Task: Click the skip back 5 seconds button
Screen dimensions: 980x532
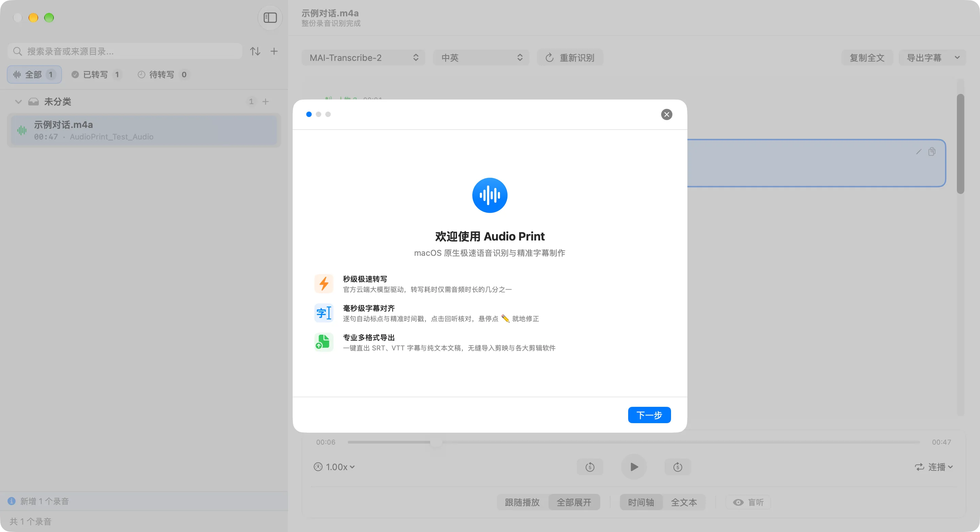Action: point(590,467)
